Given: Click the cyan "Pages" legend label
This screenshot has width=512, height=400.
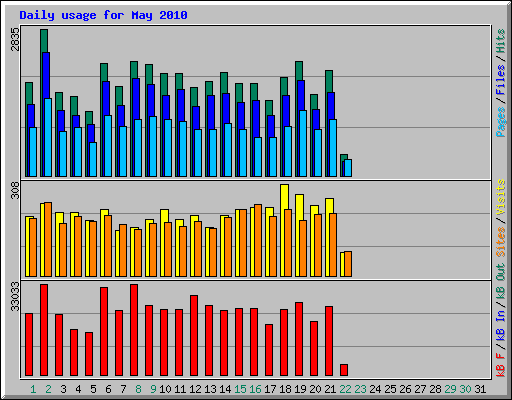Looking at the screenshot, I should click(x=501, y=122).
